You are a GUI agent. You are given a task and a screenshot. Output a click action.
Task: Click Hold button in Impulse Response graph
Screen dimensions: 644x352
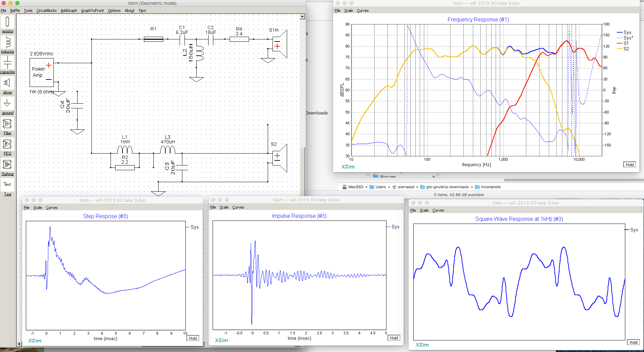coord(394,338)
